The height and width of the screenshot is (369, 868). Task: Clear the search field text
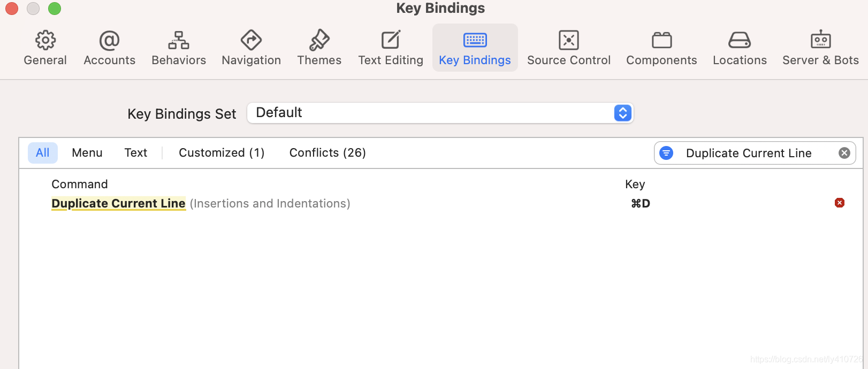[844, 153]
